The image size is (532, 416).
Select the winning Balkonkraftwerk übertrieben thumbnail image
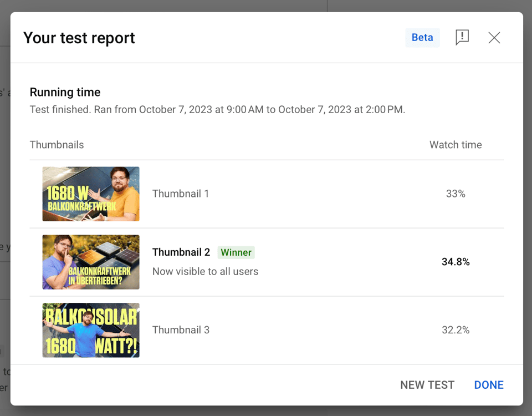click(x=91, y=262)
